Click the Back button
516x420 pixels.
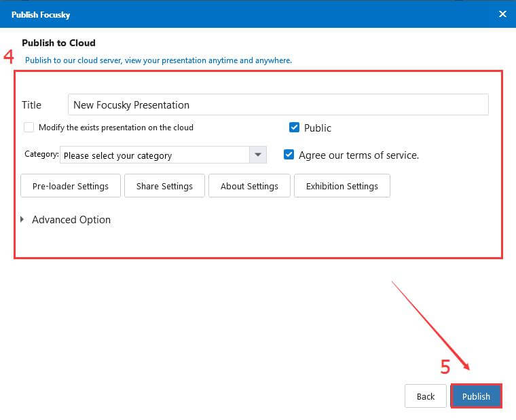tap(426, 396)
